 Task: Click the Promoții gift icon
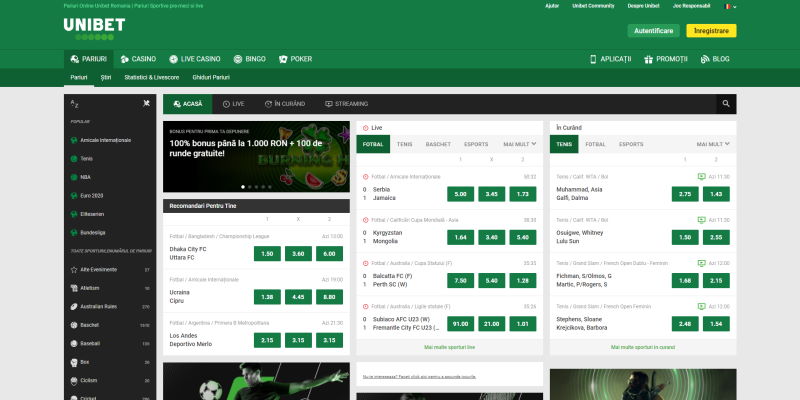[x=648, y=59]
